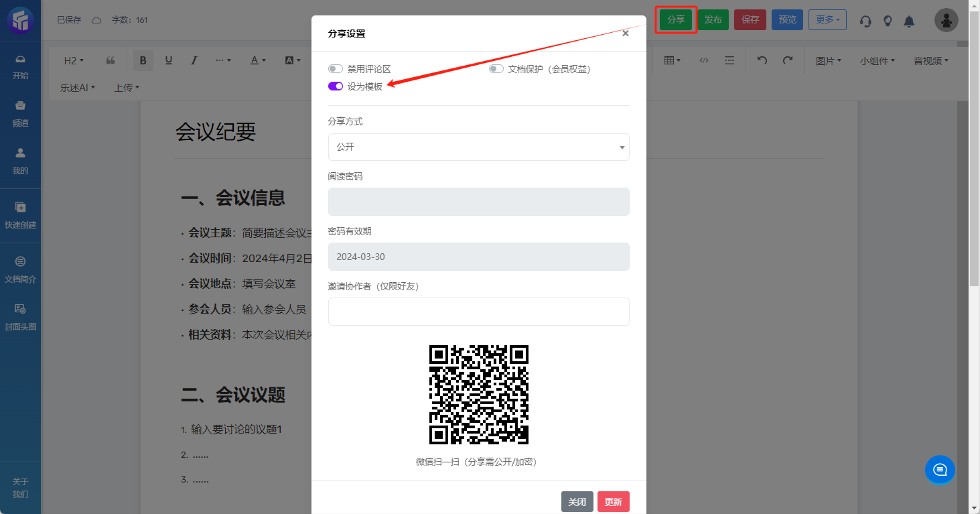Insert code block via code icon
980x514 pixels.
pos(704,60)
